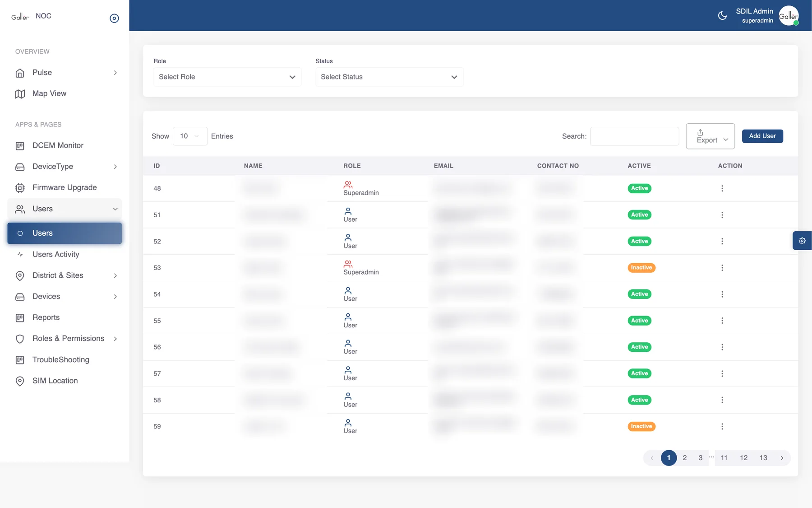Expand the Roles & Permissions chevron
Image resolution: width=812 pixels, height=508 pixels.
click(115, 339)
